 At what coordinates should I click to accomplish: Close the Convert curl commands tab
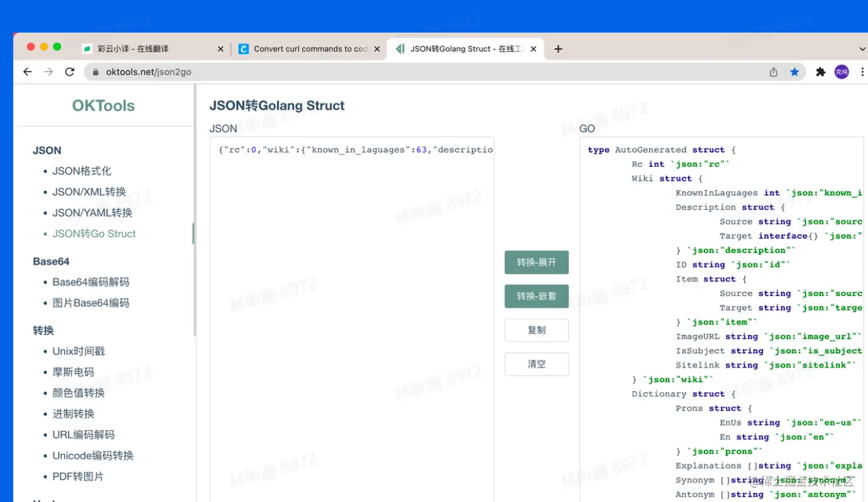point(377,49)
